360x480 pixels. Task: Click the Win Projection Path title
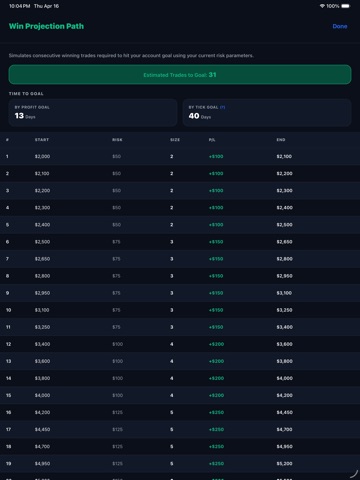[46, 26]
